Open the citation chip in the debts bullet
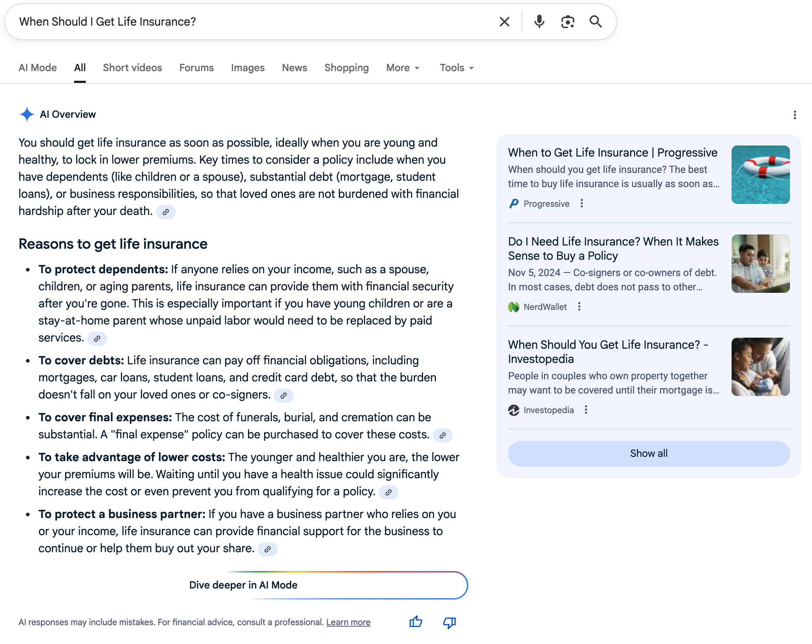Viewport: 812px width, 644px height. point(284,395)
